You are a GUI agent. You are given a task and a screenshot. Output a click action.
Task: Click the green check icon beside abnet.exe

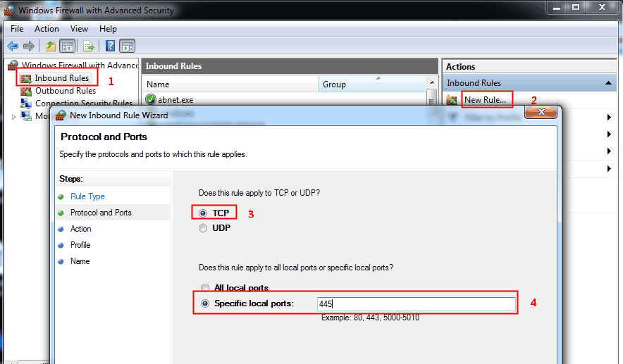[x=151, y=99]
